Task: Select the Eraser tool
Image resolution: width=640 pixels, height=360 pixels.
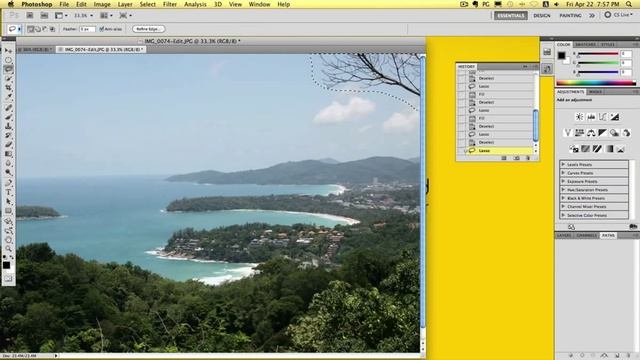Action: [x=8, y=145]
